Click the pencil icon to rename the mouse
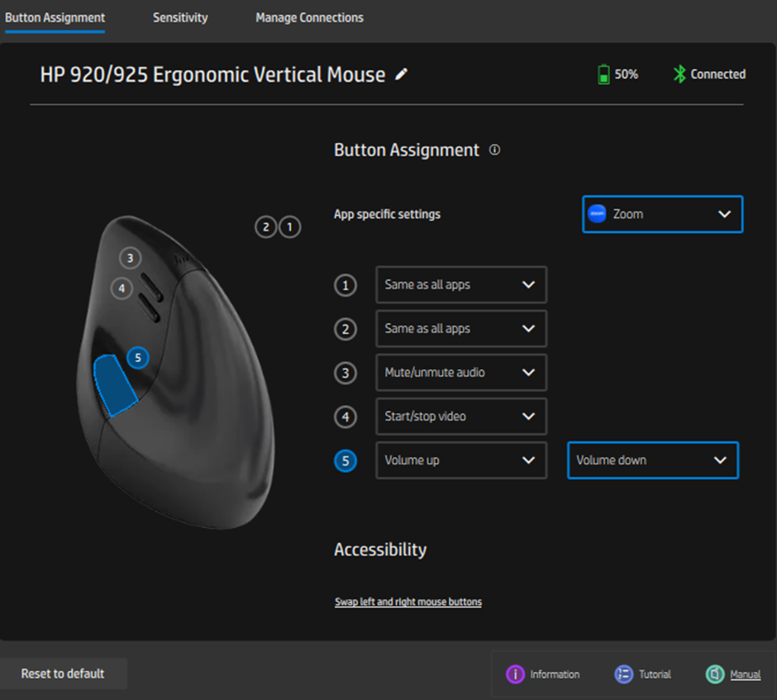The width and height of the screenshot is (777, 700). [402, 74]
